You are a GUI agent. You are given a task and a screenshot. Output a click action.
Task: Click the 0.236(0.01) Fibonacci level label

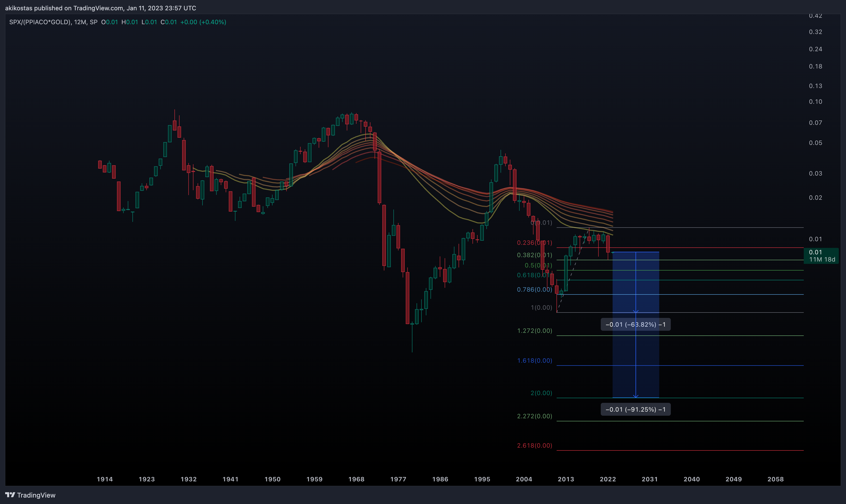535,242
